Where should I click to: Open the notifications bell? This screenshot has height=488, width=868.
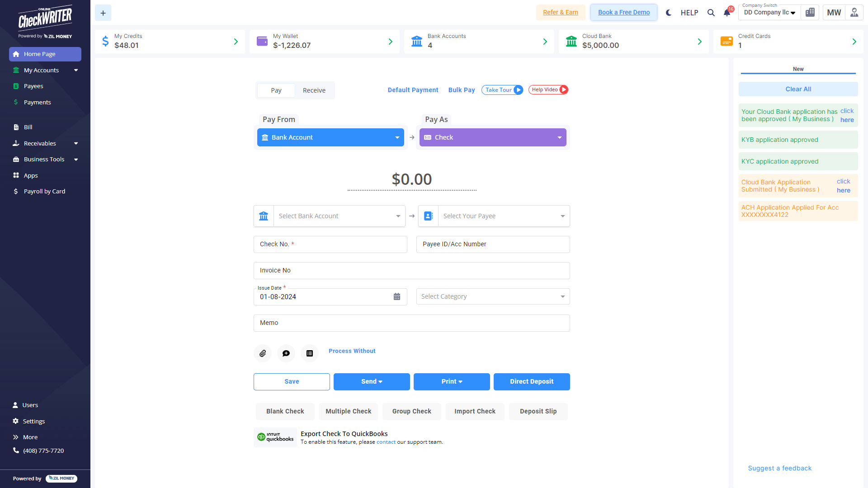coord(727,13)
